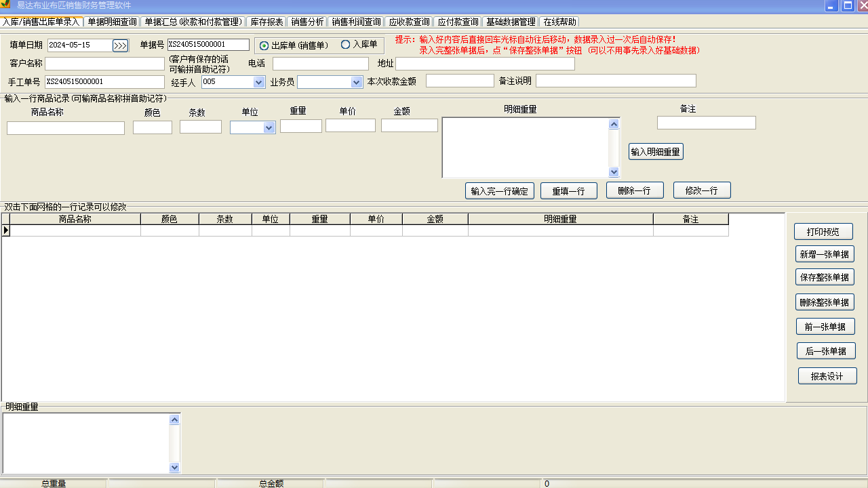Click the upper 明细重量 text area
Image resolution: width=868 pixels, height=488 pixels.
(x=526, y=148)
